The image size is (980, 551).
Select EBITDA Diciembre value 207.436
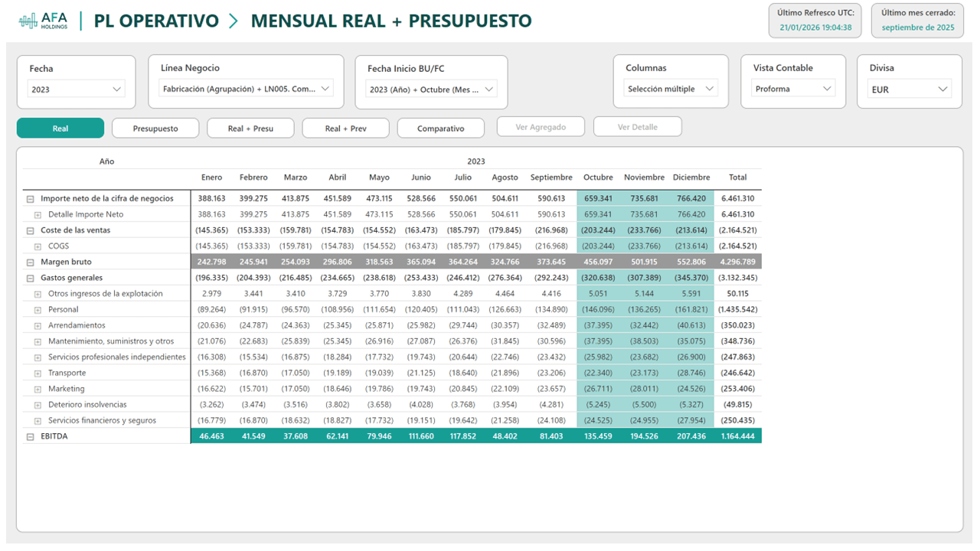pos(691,436)
